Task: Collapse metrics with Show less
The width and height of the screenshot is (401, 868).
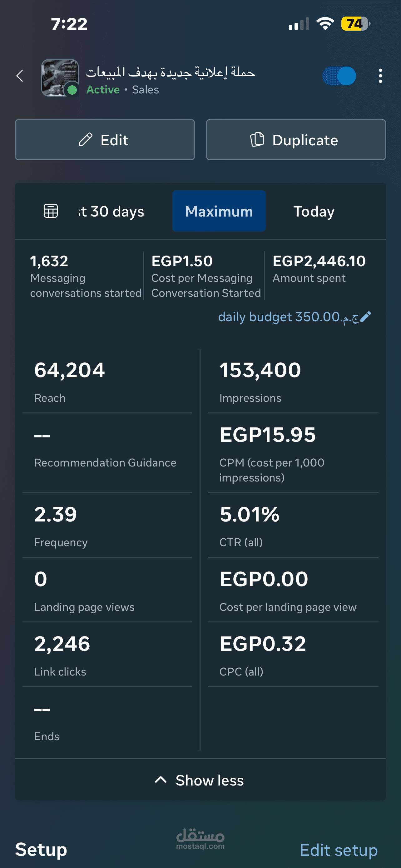Action: (210, 780)
